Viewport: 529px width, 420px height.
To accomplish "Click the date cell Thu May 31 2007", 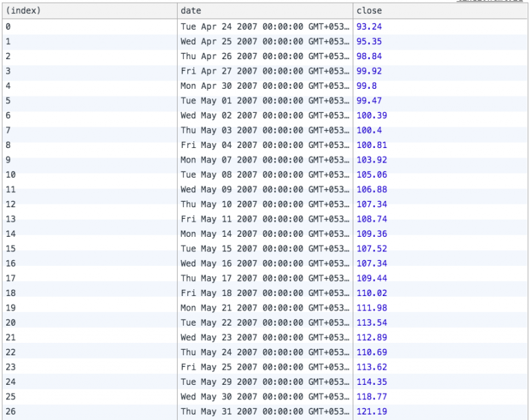I will coord(264,412).
